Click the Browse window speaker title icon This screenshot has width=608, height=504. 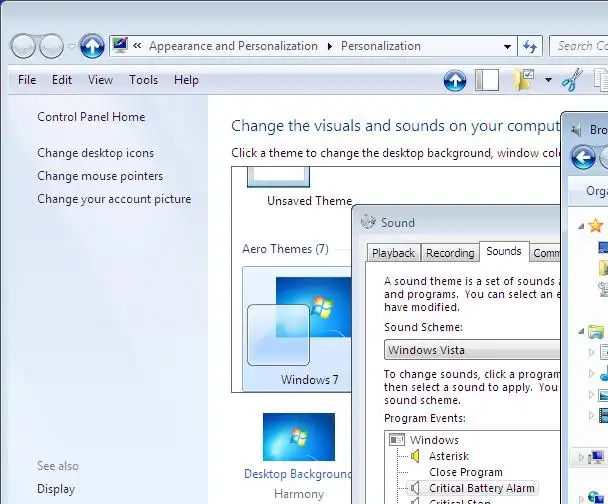point(577,129)
